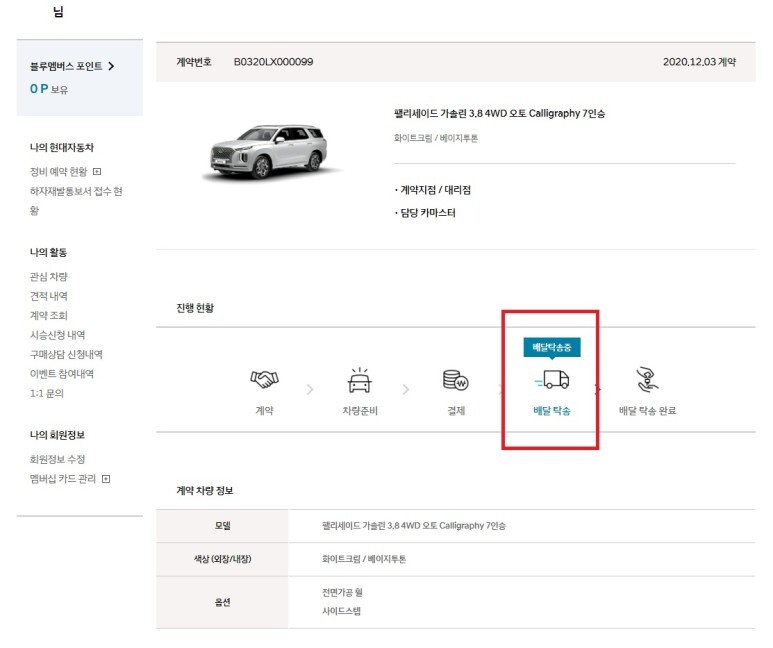Click external link icon next to 멤버십 카드 관리
773x648 pixels.
click(x=106, y=479)
